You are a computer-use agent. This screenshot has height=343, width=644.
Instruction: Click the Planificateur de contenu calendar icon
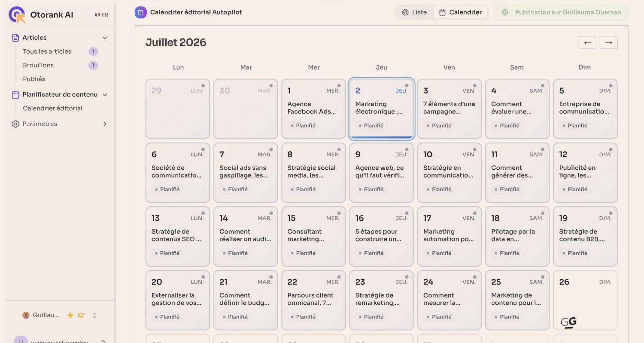pos(15,95)
